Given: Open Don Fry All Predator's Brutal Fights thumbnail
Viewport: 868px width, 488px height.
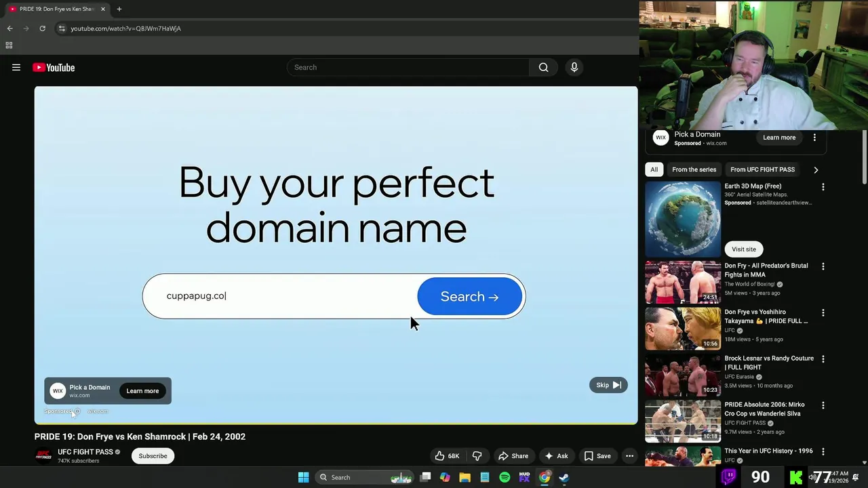Looking at the screenshot, I should (x=683, y=283).
